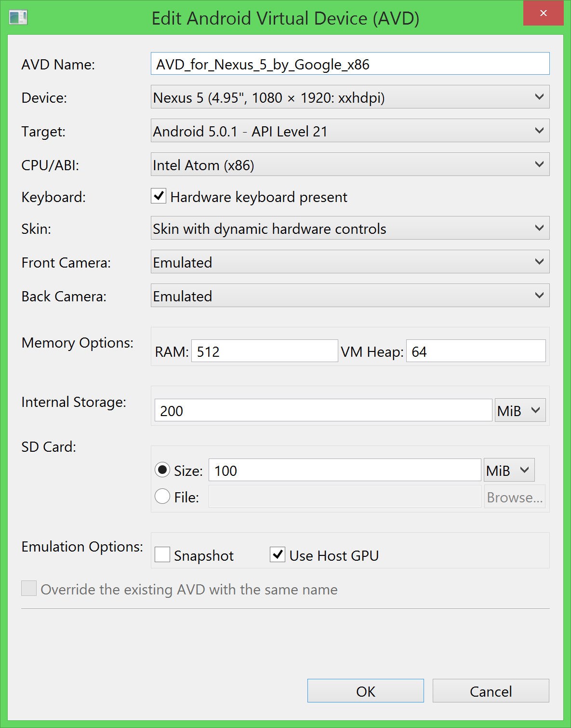
Task: Open Internal Storage unit MiB dropdown
Action: tap(520, 411)
